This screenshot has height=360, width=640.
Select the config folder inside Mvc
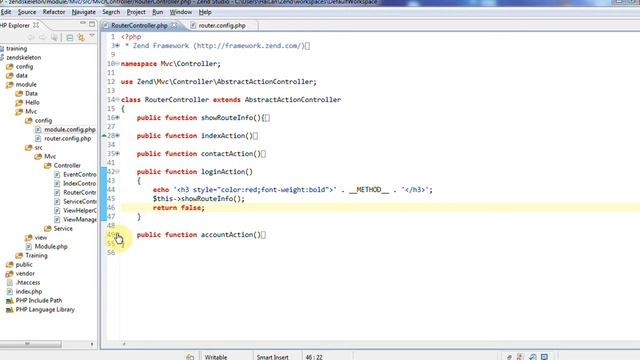pos(43,120)
